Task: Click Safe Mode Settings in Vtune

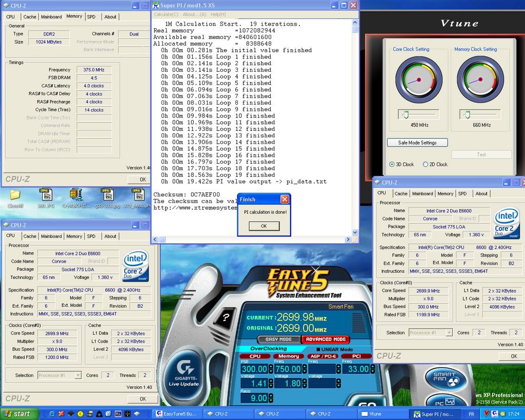Action: coord(417,143)
